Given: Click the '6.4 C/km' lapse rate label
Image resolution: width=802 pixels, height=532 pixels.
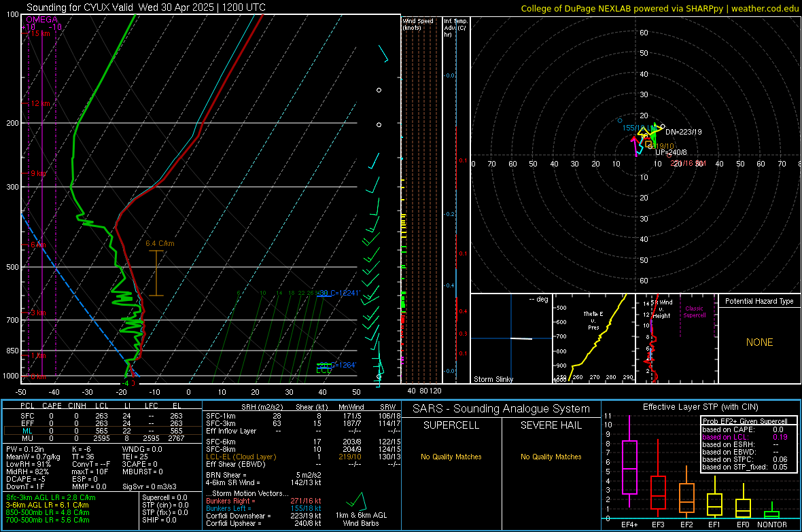Looking at the screenshot, I should pyautogui.click(x=160, y=243).
